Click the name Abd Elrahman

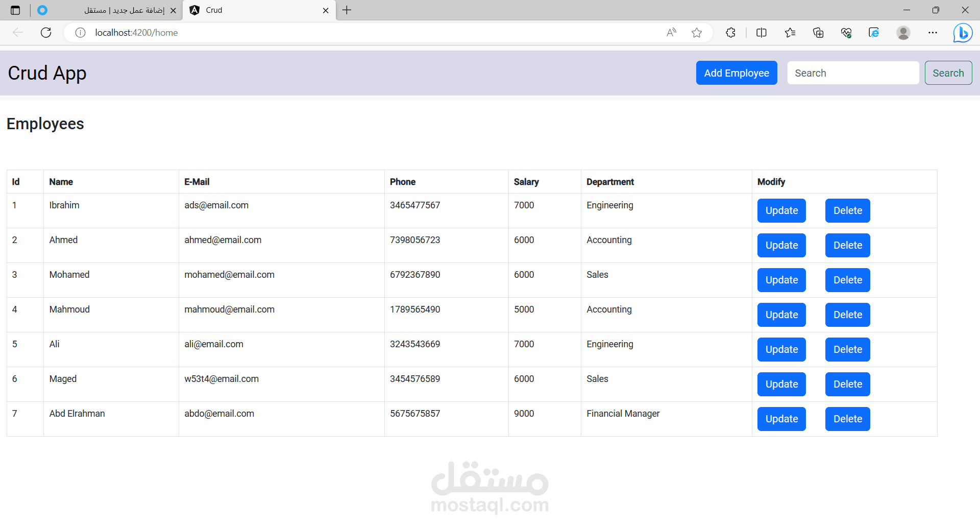77,414
